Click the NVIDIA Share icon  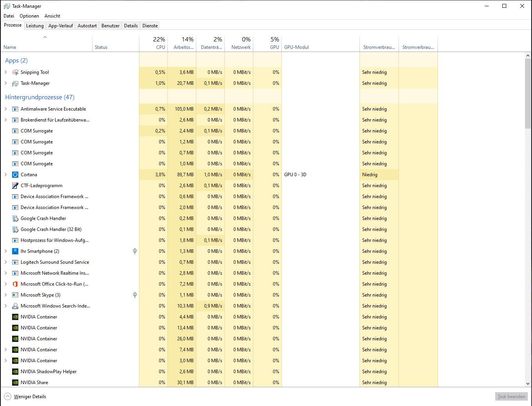(15, 383)
